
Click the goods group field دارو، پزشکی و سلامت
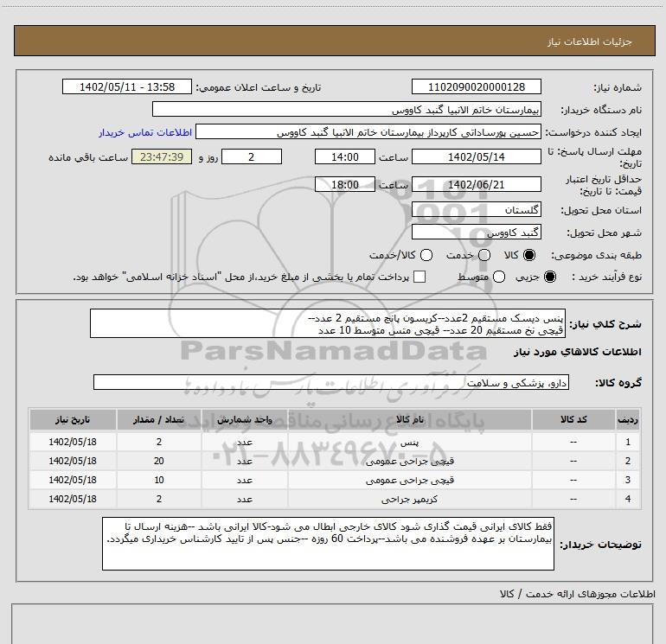pos(331,382)
